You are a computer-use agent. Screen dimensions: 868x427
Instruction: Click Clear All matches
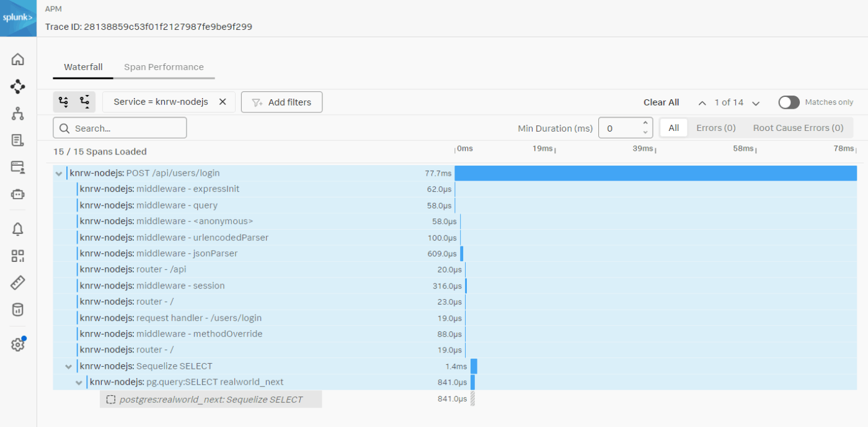(661, 102)
